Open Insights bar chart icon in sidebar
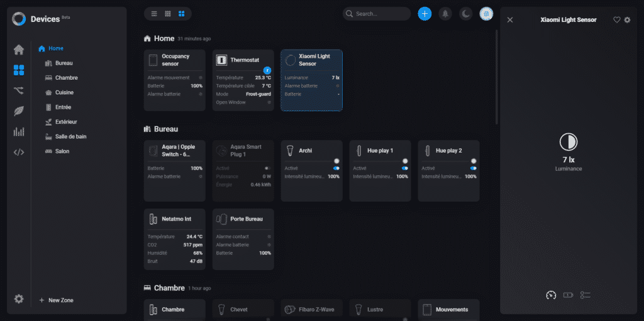Image resolution: width=644 pixels, height=321 pixels. coord(18,132)
